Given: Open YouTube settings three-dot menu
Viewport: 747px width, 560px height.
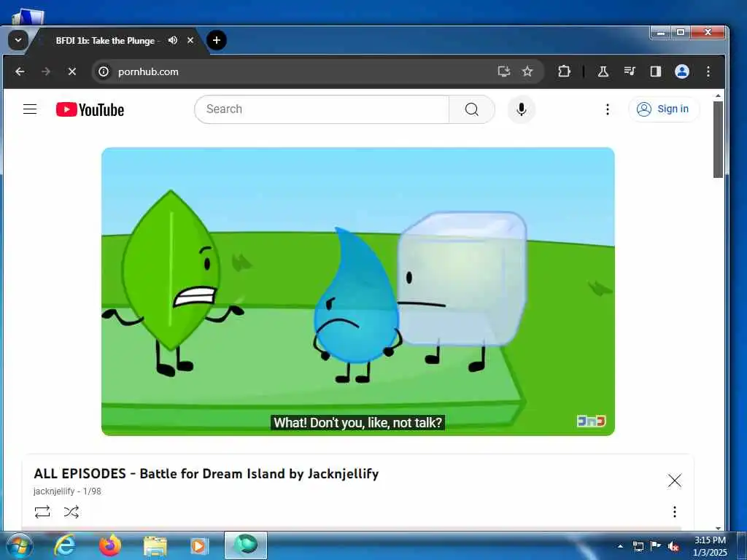Looking at the screenshot, I should click(607, 109).
